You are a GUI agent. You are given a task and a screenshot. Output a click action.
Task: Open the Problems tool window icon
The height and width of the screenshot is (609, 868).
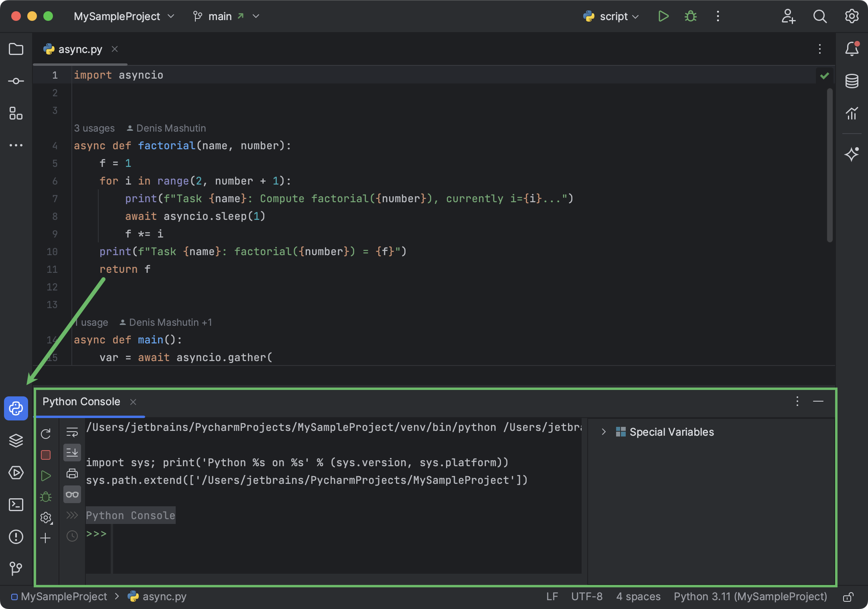pyautogui.click(x=16, y=537)
